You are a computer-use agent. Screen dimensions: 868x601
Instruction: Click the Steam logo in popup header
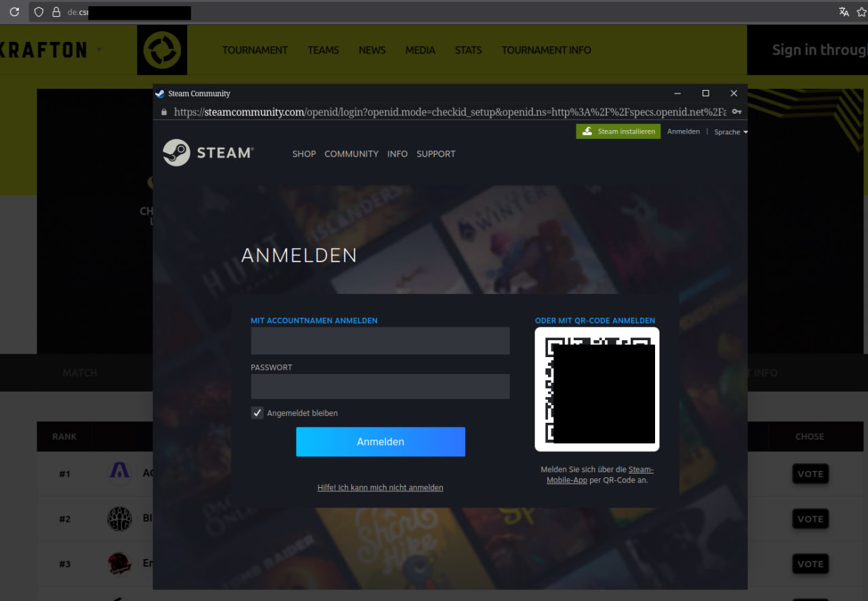click(208, 153)
